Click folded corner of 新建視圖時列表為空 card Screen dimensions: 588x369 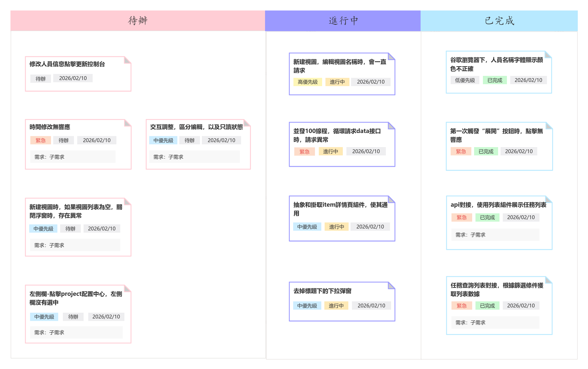(127, 201)
